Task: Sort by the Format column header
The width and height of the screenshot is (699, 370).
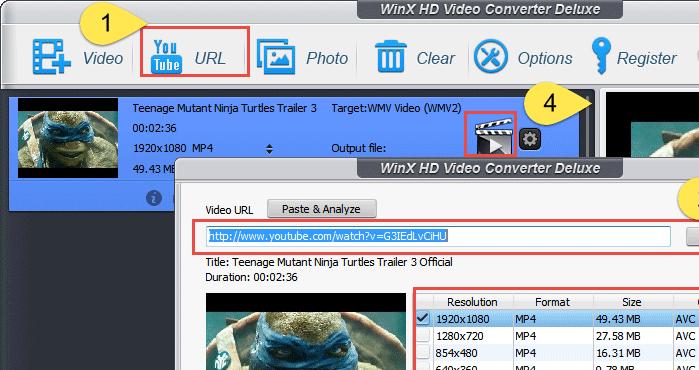Action: [x=553, y=302]
